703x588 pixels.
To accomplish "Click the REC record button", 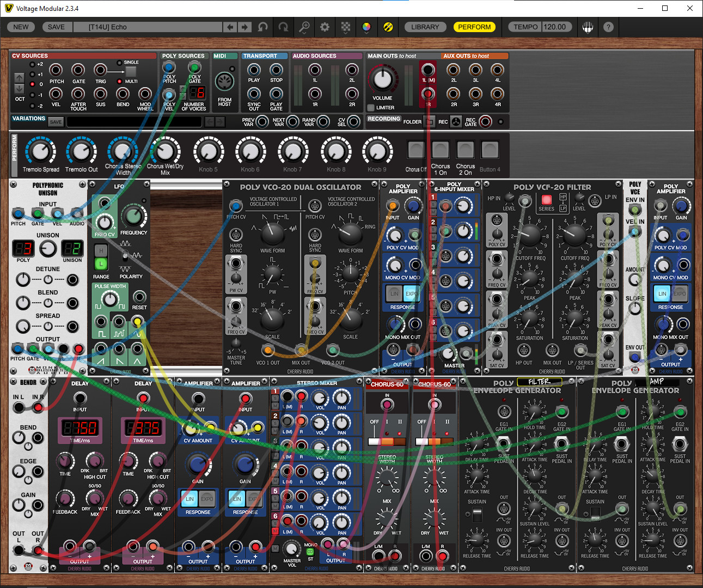I will 456,121.
